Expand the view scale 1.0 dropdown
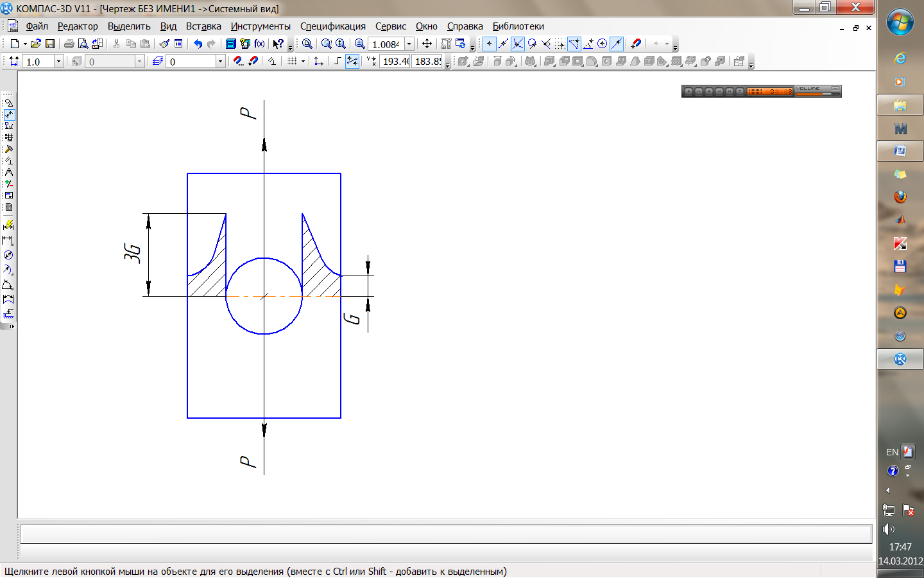Image resolution: width=924 pixels, height=578 pixels. pyautogui.click(x=58, y=61)
